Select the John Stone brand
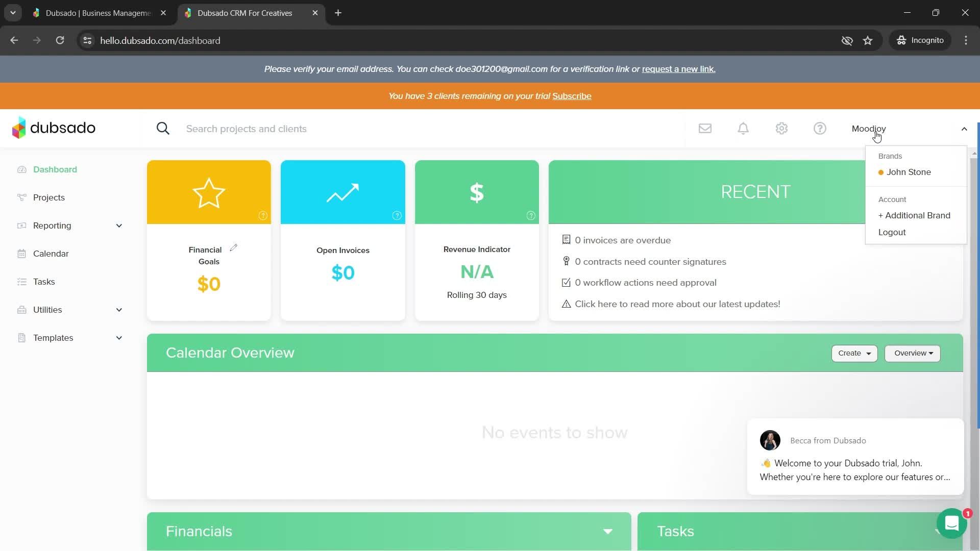The height and width of the screenshot is (551, 980). coord(909,172)
